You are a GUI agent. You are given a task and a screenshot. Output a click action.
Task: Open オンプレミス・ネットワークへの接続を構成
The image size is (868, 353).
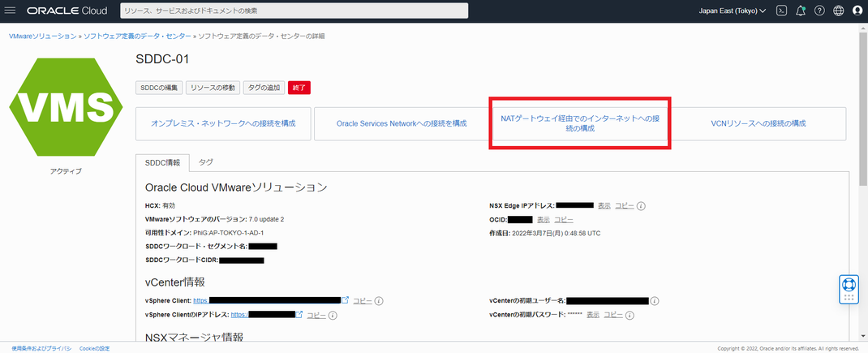pos(223,123)
